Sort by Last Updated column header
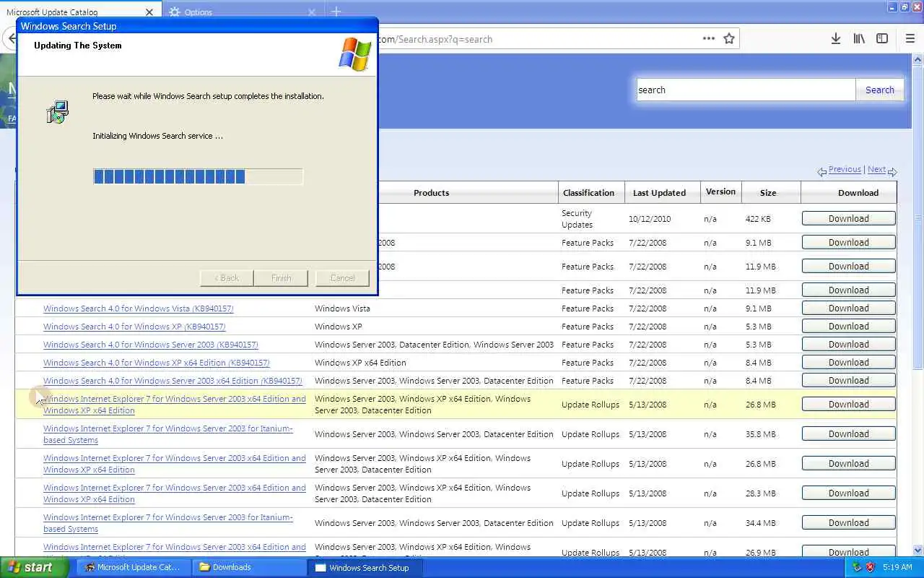Image resolution: width=924 pixels, height=578 pixels. coord(659,193)
